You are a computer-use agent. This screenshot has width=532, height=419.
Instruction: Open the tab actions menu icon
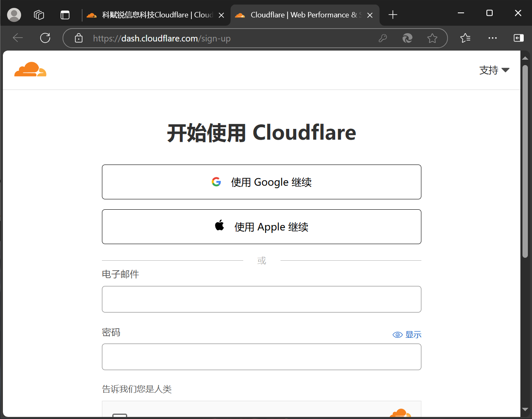65,15
